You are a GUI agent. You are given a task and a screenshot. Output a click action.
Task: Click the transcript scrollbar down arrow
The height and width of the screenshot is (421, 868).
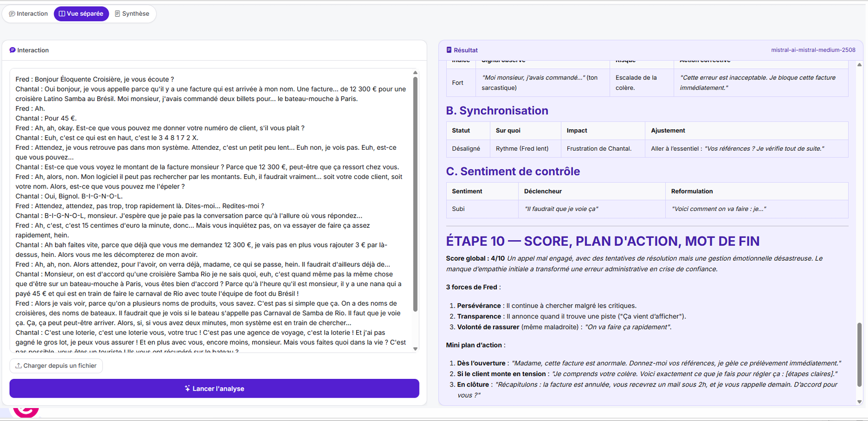[x=415, y=349]
